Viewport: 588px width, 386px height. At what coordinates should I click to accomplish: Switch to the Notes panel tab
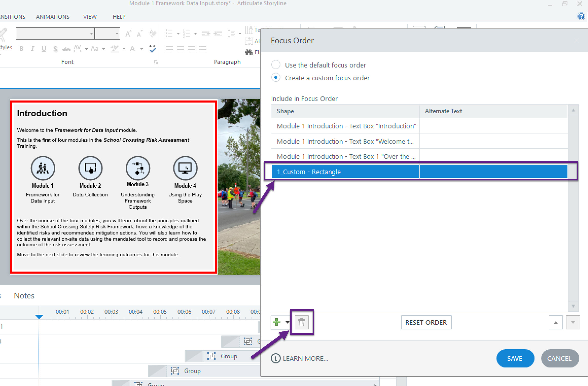24,296
